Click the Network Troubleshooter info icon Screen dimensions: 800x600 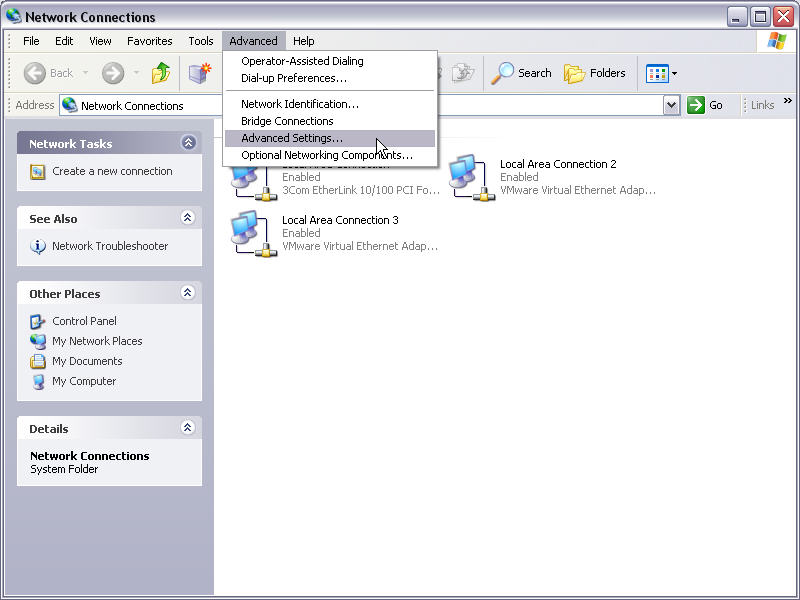[38, 246]
